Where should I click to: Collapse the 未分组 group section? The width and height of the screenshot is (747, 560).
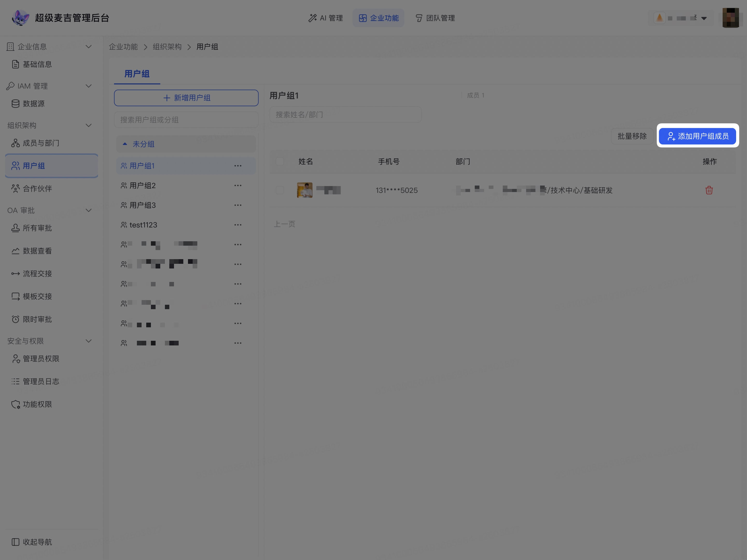(125, 144)
